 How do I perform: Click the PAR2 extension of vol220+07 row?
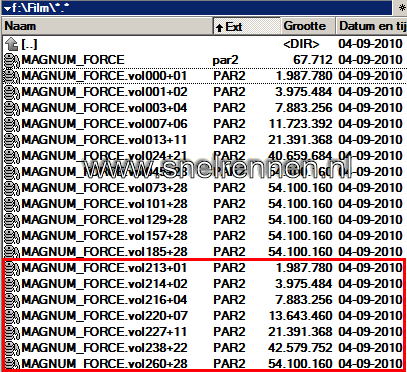tap(229, 316)
